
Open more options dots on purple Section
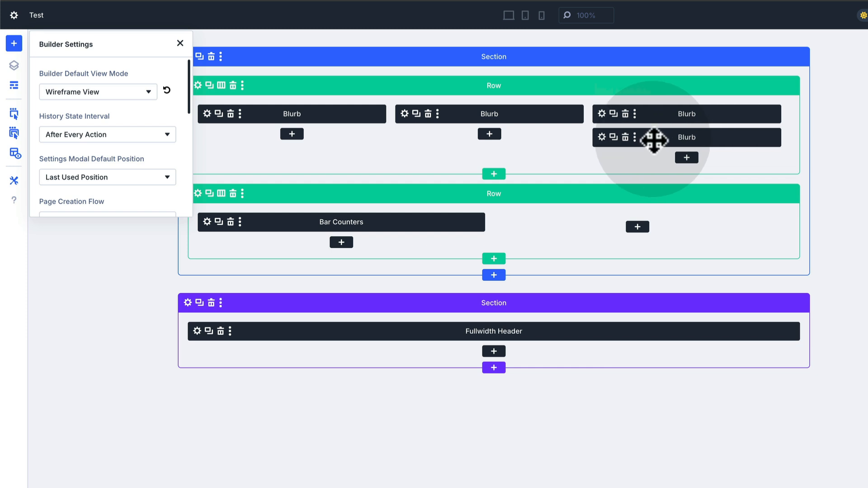pos(221,303)
